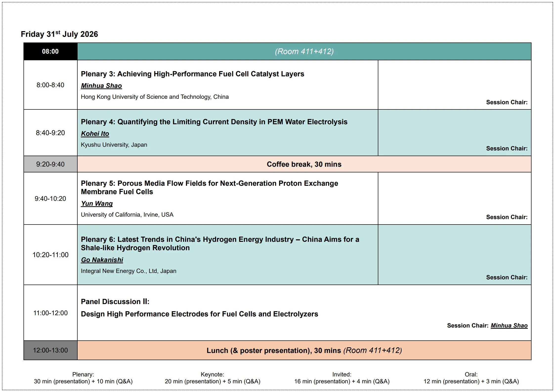Click the Plenary 3 fuel cell catalyst title
555x392 pixels.
coord(192,74)
